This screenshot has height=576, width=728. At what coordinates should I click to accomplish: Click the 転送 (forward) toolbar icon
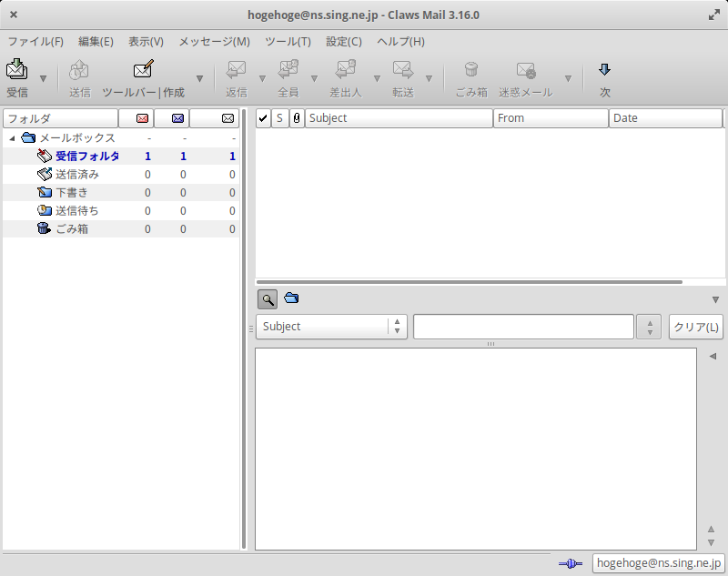tap(402, 70)
